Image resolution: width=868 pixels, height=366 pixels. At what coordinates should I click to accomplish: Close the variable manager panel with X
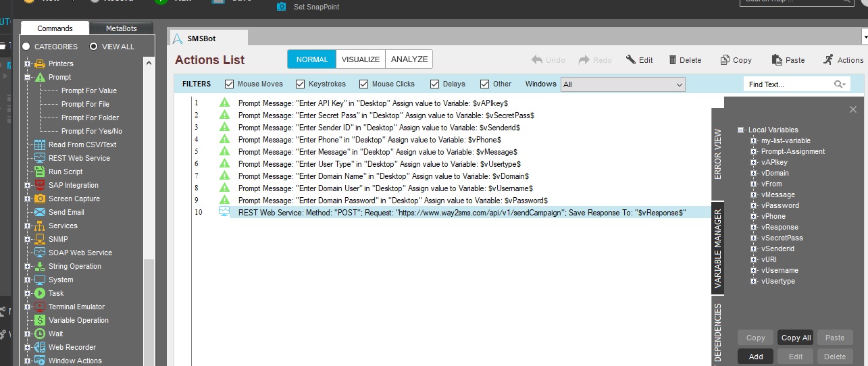(852, 109)
